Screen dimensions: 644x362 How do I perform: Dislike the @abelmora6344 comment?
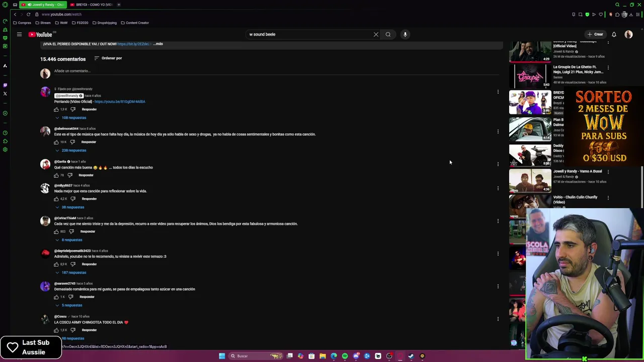coord(72,142)
